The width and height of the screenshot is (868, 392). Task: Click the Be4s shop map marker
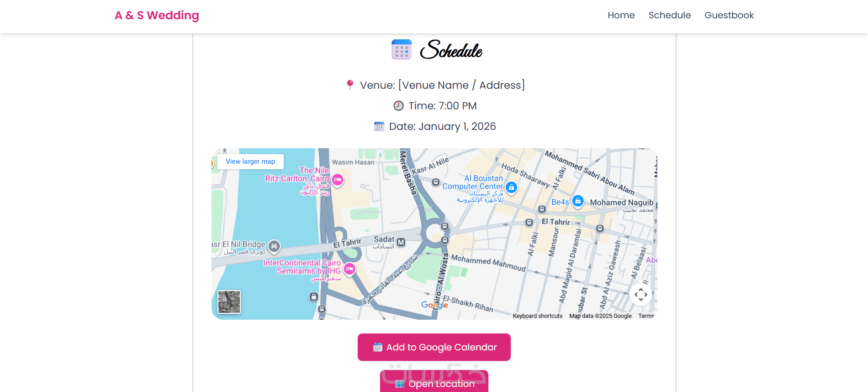pos(578,201)
